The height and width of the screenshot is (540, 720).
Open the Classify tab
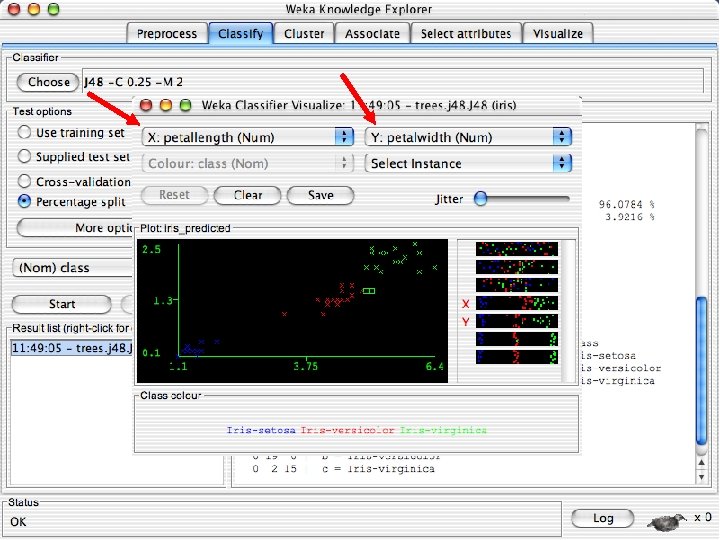point(241,34)
